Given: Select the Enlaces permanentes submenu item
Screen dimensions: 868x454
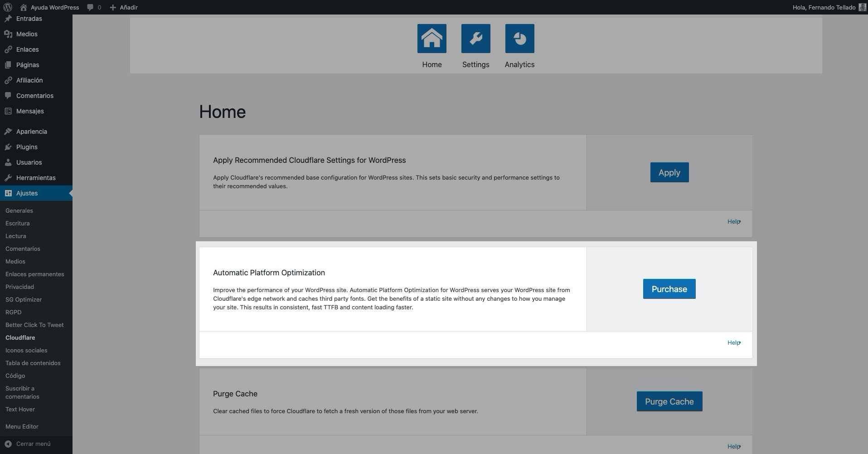Looking at the screenshot, I should (35, 274).
